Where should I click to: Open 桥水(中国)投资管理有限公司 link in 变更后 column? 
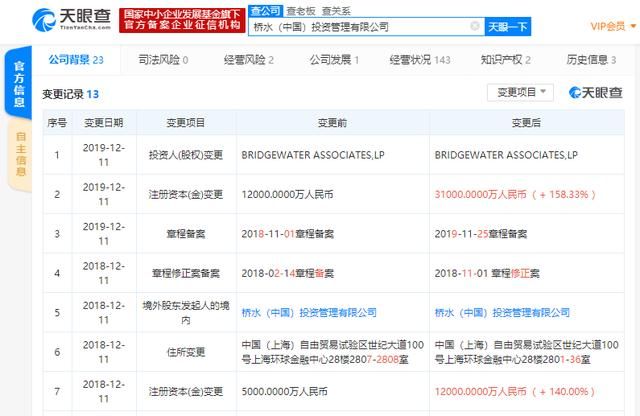(x=502, y=313)
